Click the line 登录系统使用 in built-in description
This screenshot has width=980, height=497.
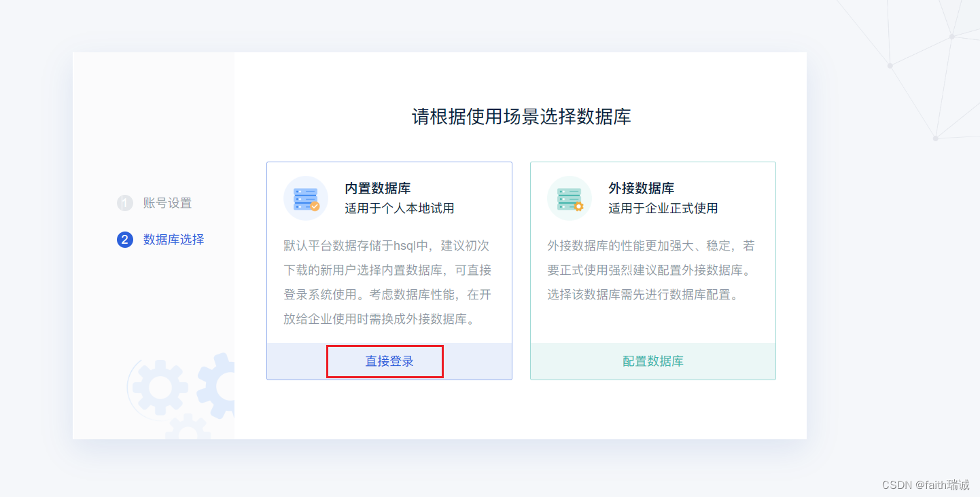(387, 295)
